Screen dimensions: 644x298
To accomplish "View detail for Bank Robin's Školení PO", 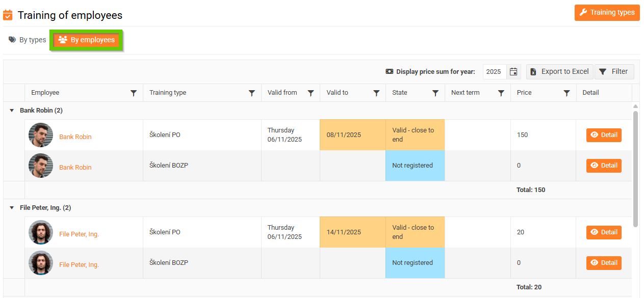I will click(604, 135).
